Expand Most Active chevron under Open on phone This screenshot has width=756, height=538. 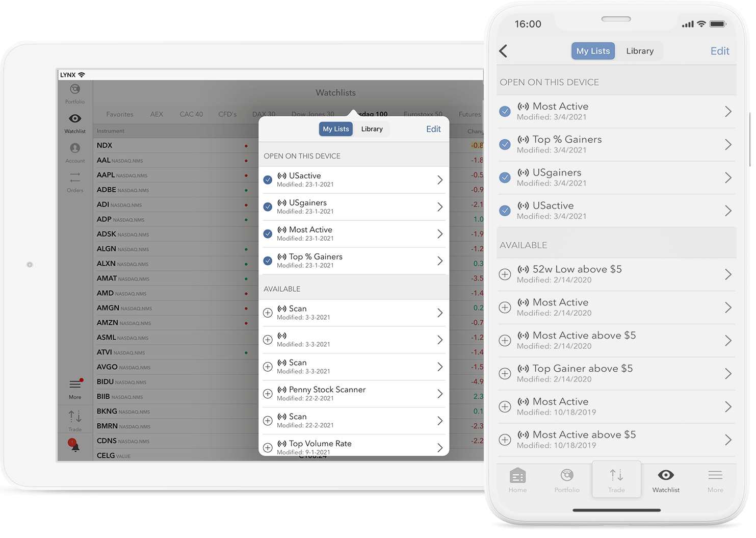click(728, 111)
